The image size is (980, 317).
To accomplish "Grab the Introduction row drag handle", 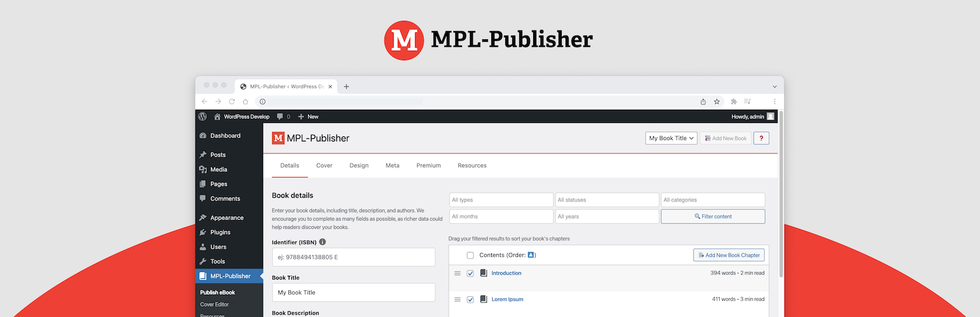I will point(457,273).
